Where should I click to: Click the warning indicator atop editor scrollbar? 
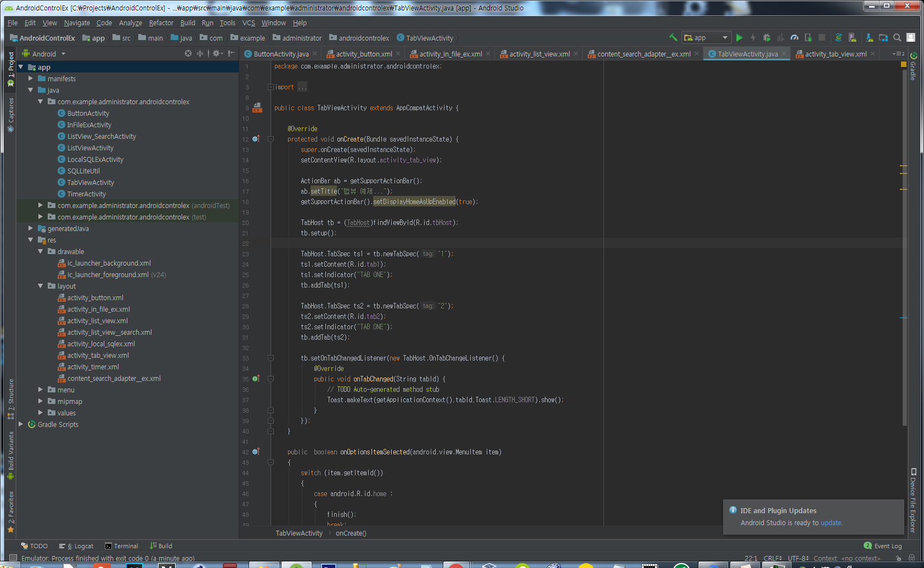point(904,64)
